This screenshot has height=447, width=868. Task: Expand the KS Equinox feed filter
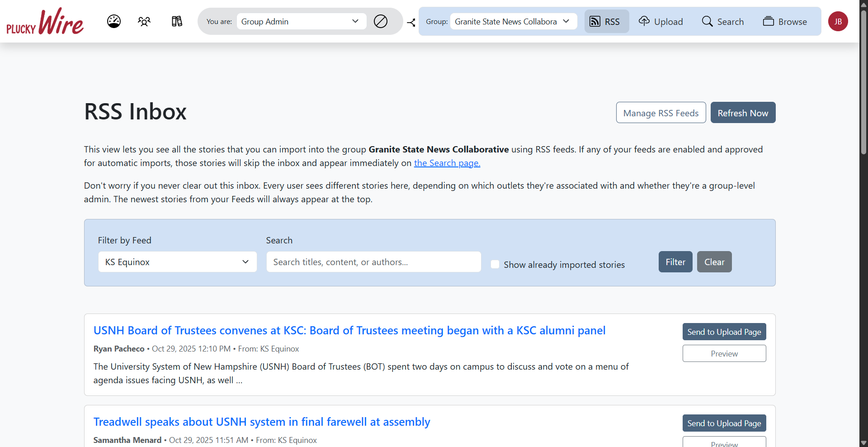point(177,262)
